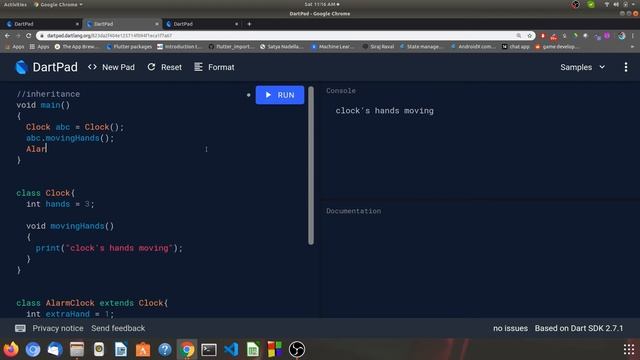Viewport: 640px width, 360px height.
Task: Click console output 'clock's hands moving'
Action: tap(384, 111)
